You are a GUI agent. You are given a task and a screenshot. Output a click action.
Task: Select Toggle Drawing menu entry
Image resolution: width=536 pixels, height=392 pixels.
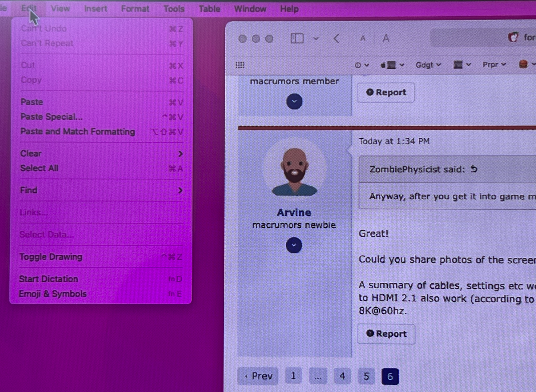tap(51, 257)
